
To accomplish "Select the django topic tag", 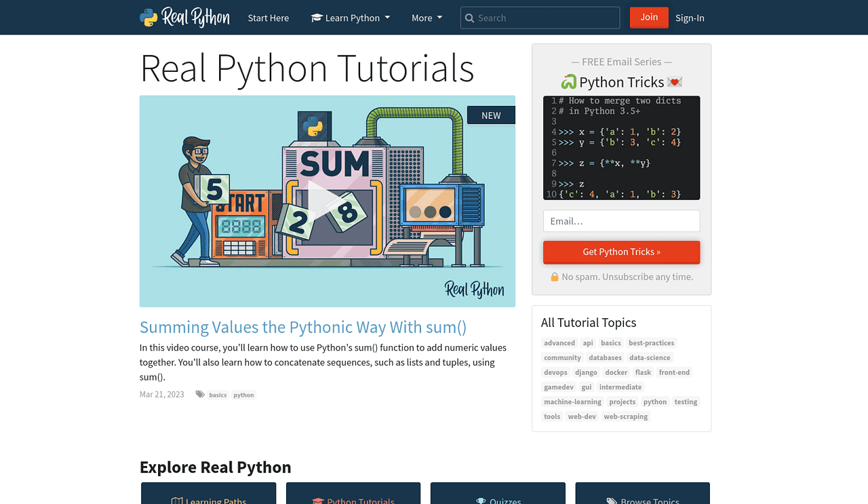I will pyautogui.click(x=586, y=372).
